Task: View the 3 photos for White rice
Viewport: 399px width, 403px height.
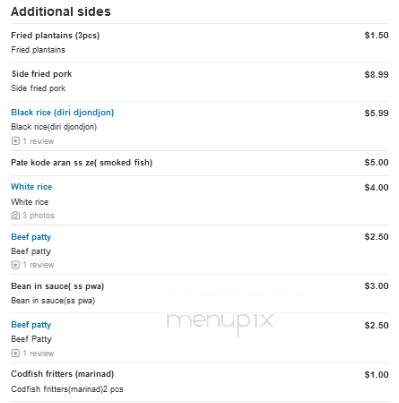Action: [x=38, y=215]
